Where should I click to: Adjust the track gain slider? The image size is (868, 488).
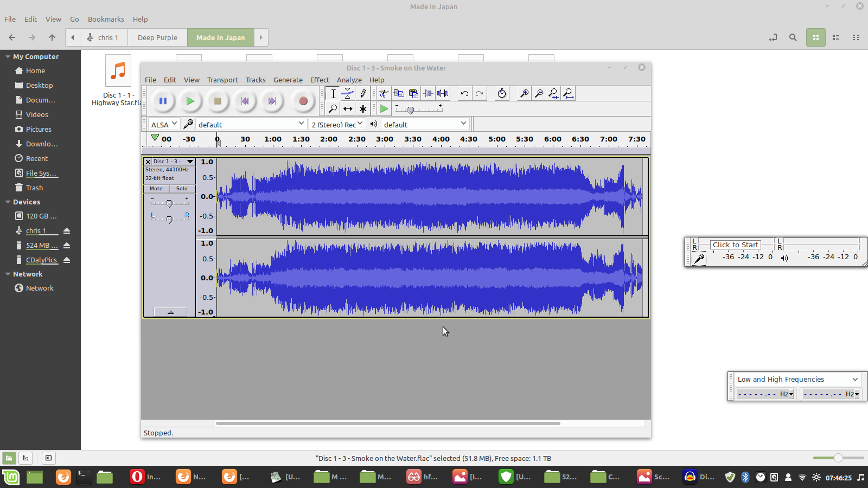[x=169, y=203]
